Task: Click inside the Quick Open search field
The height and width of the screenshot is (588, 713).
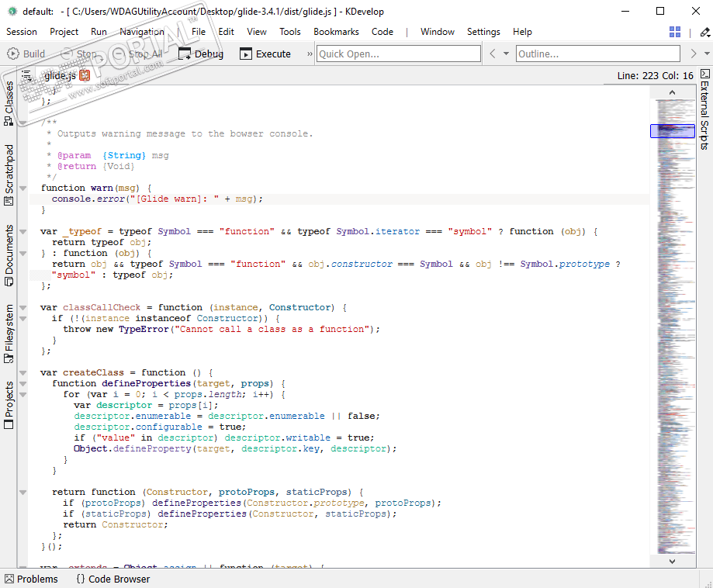Action: tap(399, 54)
